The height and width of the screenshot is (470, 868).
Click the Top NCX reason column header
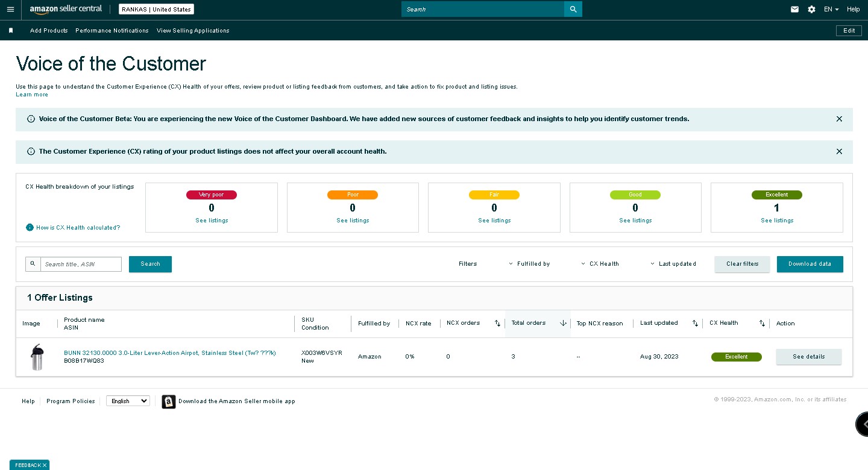click(x=600, y=324)
